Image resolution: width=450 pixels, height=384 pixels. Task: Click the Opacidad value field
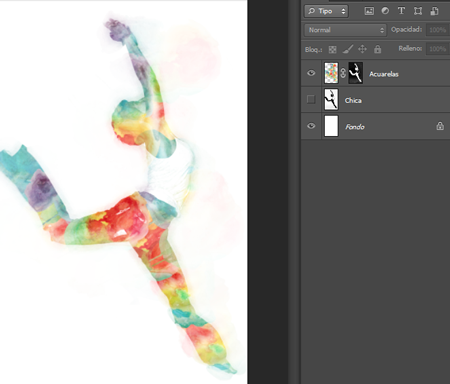coord(437,30)
